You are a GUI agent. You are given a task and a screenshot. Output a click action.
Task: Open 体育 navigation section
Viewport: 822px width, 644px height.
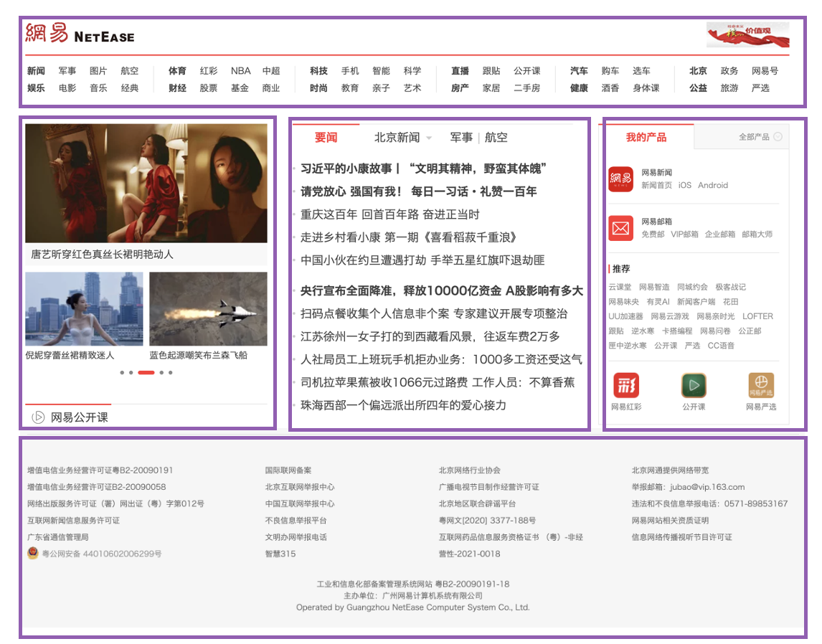click(177, 71)
